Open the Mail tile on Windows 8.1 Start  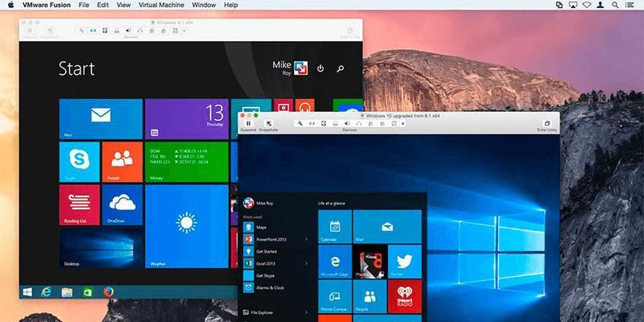[101, 118]
